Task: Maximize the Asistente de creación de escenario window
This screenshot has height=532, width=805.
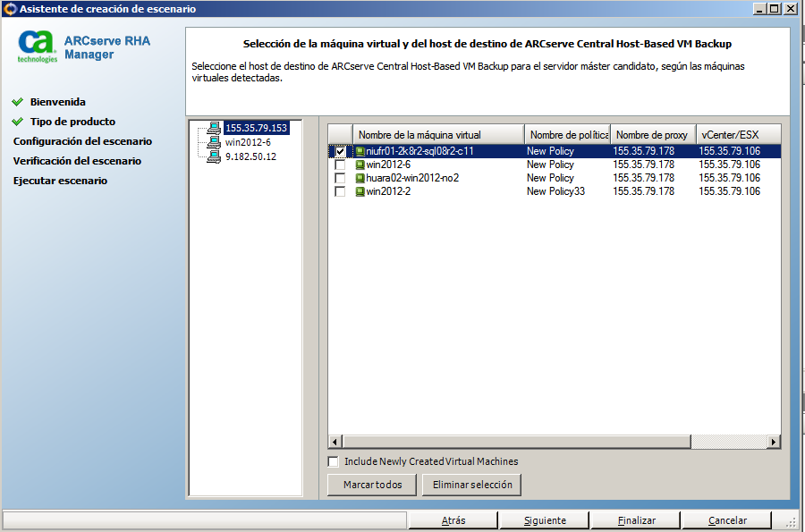Action: click(775, 9)
